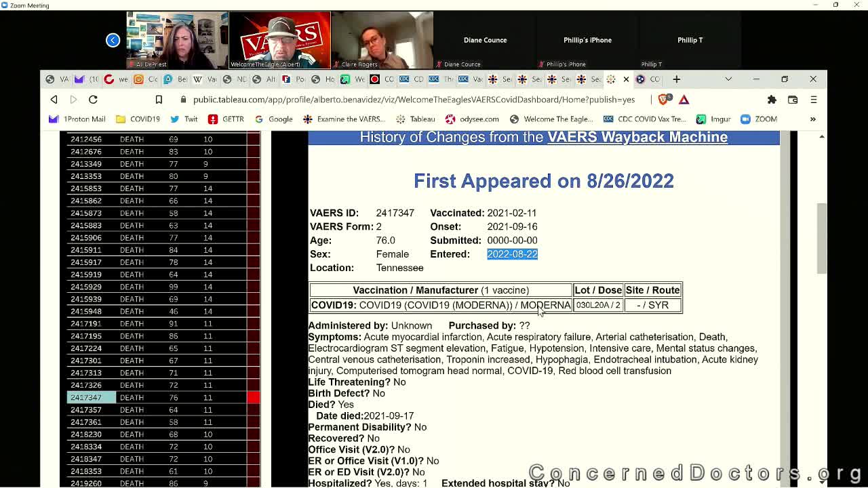Open the Brave wallet icon
This screenshot has width=868, height=488.
(792, 100)
